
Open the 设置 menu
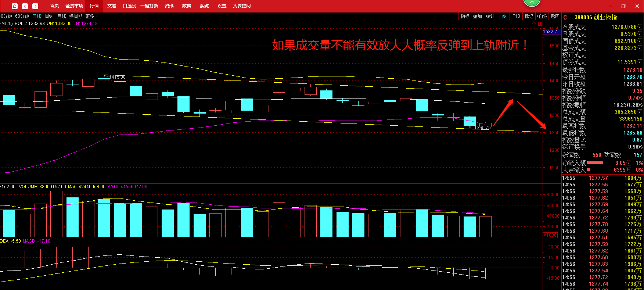(x=222, y=6)
